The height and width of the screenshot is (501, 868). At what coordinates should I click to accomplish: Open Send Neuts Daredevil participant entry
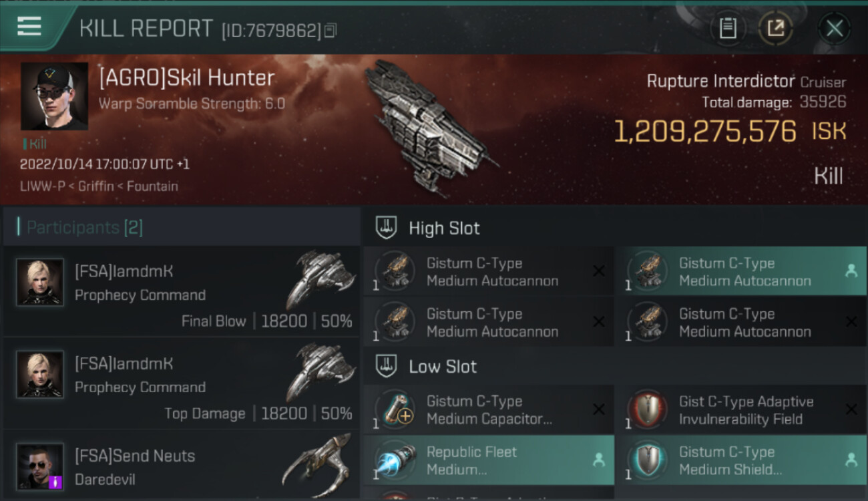182,466
